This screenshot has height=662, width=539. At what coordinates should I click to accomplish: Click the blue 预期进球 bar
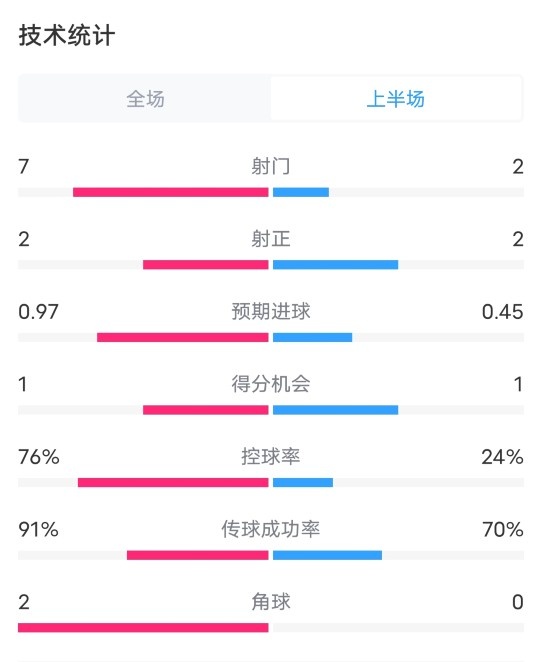point(312,337)
